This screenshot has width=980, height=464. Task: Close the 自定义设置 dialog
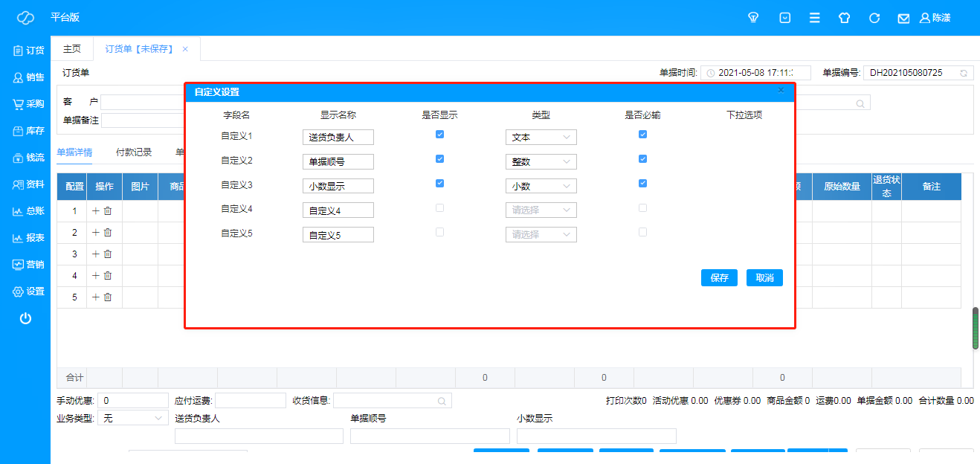pos(781,90)
